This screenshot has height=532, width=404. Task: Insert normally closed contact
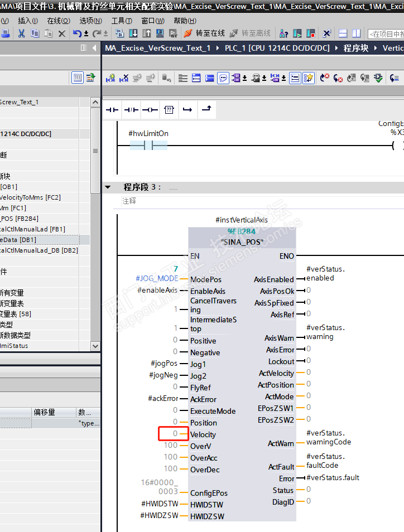(x=131, y=110)
